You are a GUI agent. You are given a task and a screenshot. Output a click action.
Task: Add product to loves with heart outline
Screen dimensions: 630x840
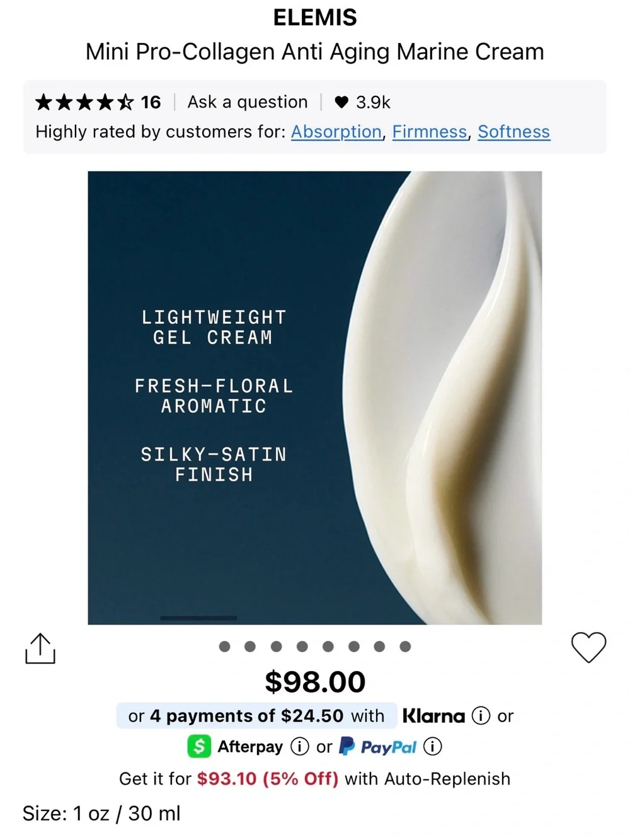coord(588,647)
